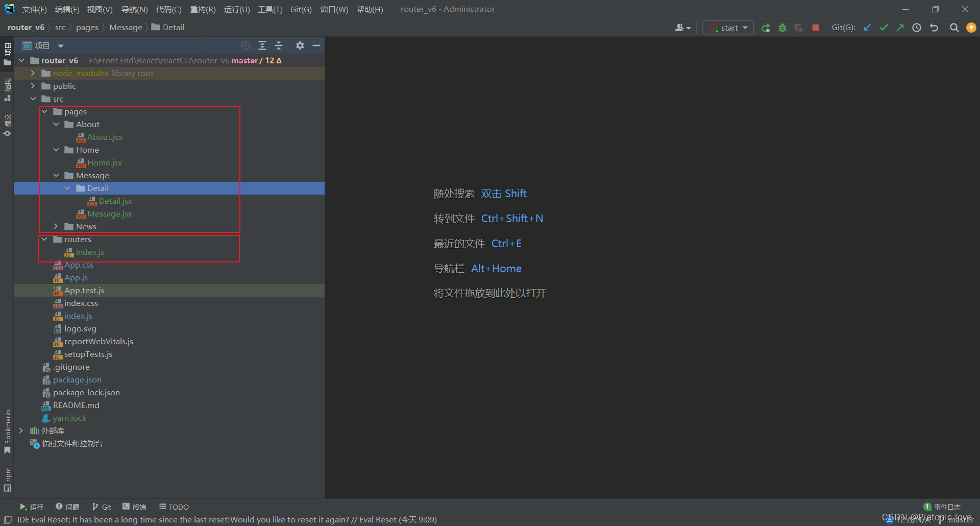980x526 pixels.
Task: Click the Git Push arrow
Action: click(x=900, y=28)
